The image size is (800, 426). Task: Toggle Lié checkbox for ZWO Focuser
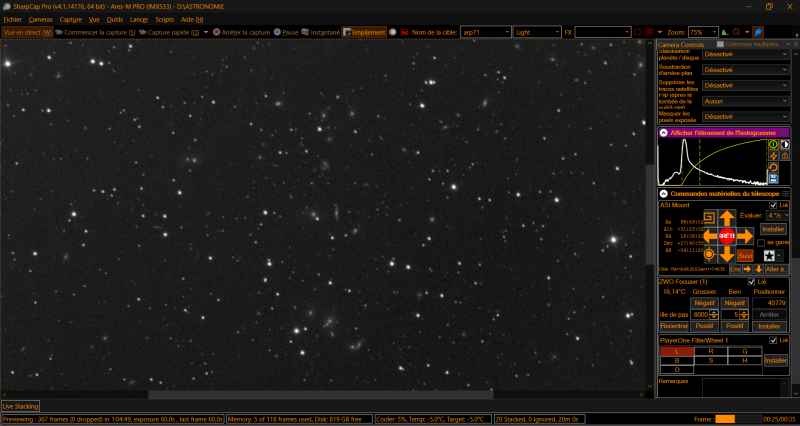751,282
